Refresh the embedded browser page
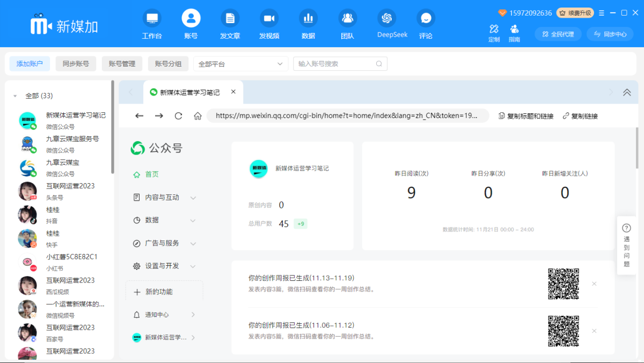Screen dimensions: 644x363 coord(178,115)
